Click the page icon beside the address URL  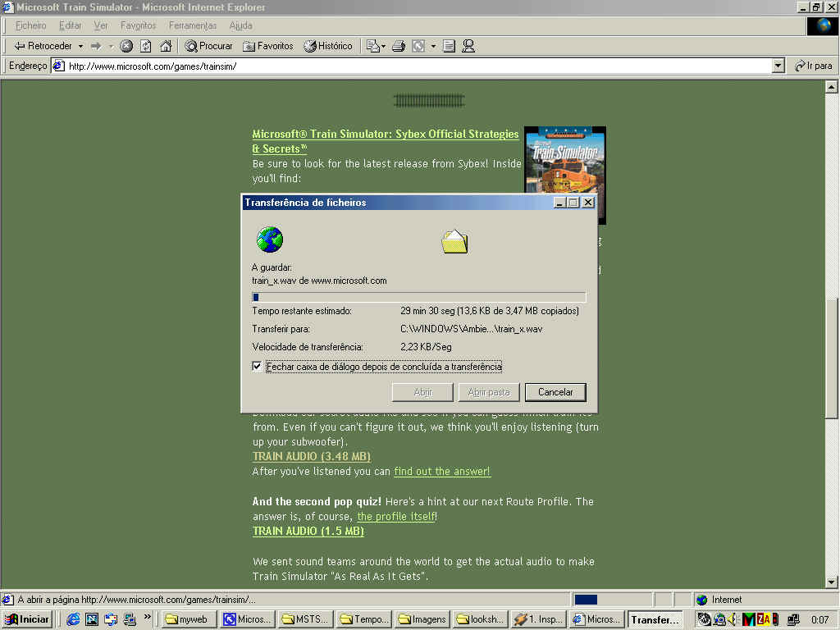[x=59, y=66]
